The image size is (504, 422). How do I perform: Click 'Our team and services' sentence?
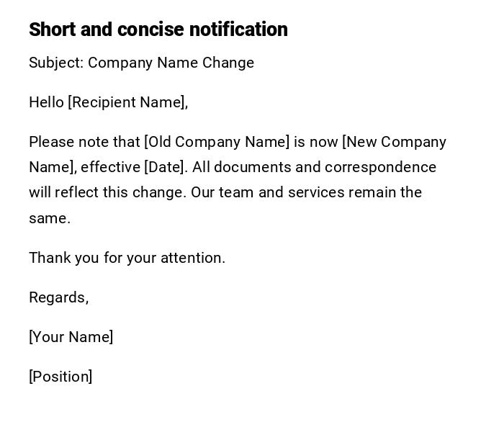[265, 192]
